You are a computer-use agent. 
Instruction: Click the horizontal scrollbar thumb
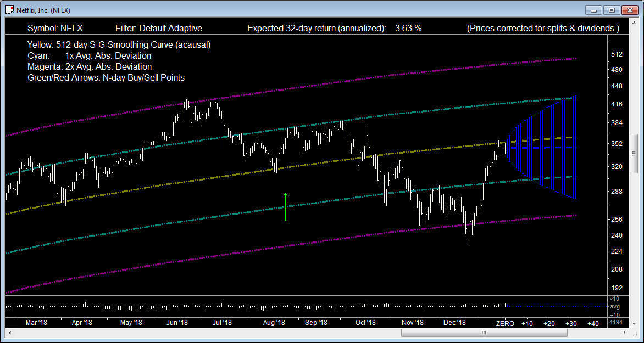click(x=484, y=333)
